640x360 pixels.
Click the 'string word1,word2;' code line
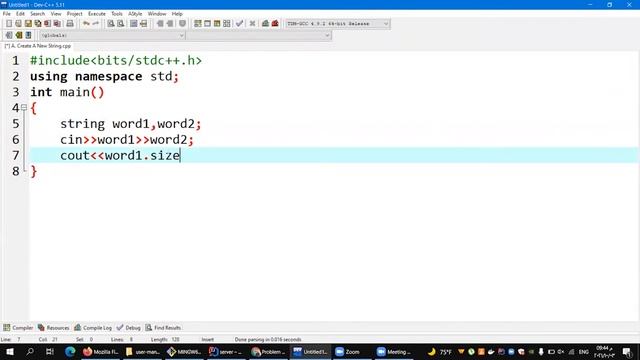131,124
